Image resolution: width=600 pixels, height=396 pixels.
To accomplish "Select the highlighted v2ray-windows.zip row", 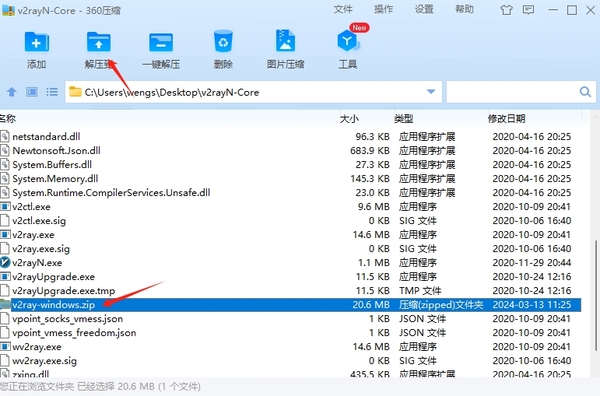I will [x=291, y=305].
